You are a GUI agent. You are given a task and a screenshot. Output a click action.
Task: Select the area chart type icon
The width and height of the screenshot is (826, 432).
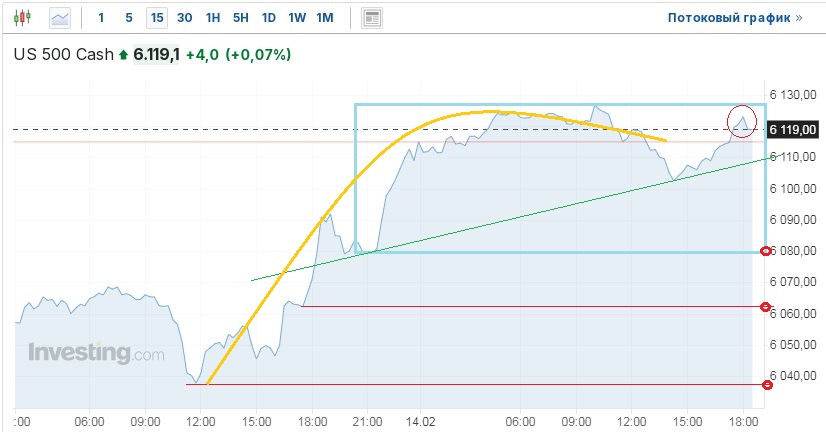click(60, 18)
